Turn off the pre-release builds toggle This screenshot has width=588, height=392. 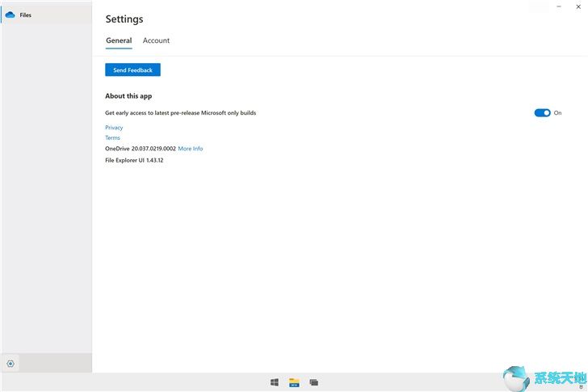[x=542, y=113]
